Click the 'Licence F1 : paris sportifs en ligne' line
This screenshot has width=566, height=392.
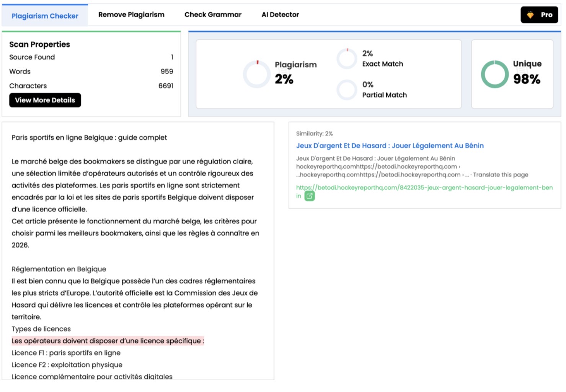(66, 353)
